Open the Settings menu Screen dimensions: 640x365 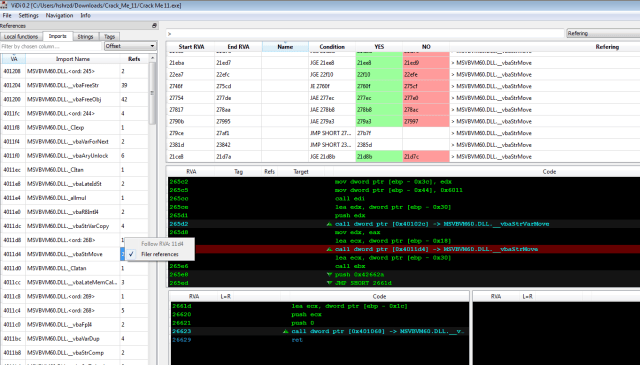pyautogui.click(x=28, y=16)
